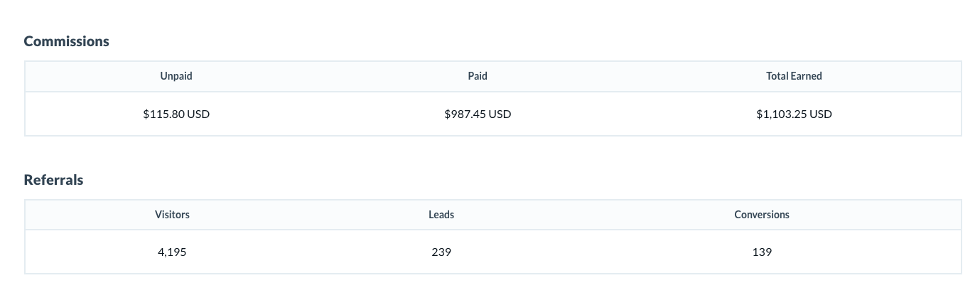Click the USD label after $1,103.25
This screenshot has width=980, height=305.
(820, 114)
